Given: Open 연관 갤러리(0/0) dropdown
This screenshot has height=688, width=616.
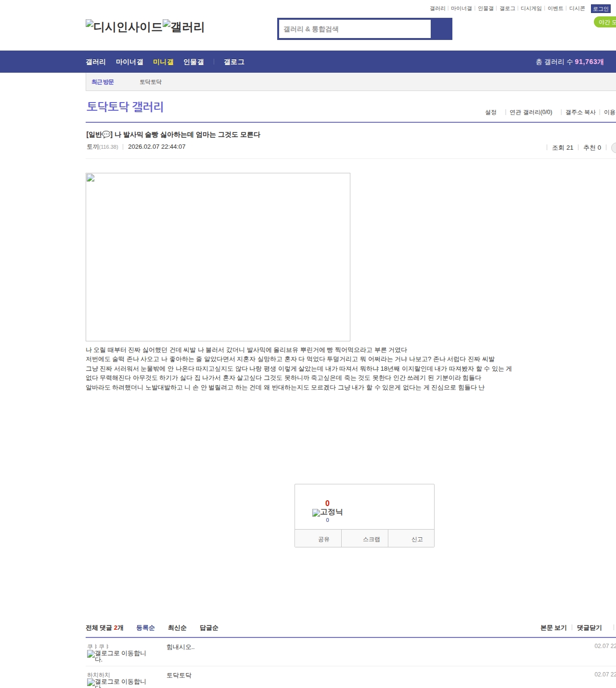Looking at the screenshot, I should pyautogui.click(x=530, y=112).
